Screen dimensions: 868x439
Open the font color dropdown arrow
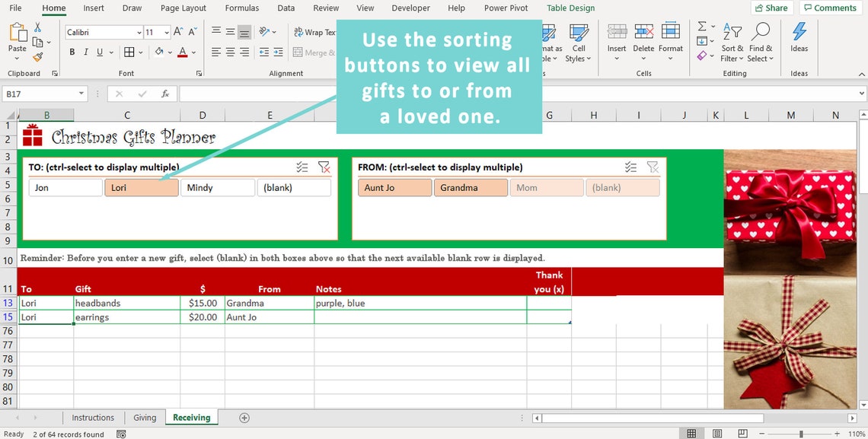193,52
